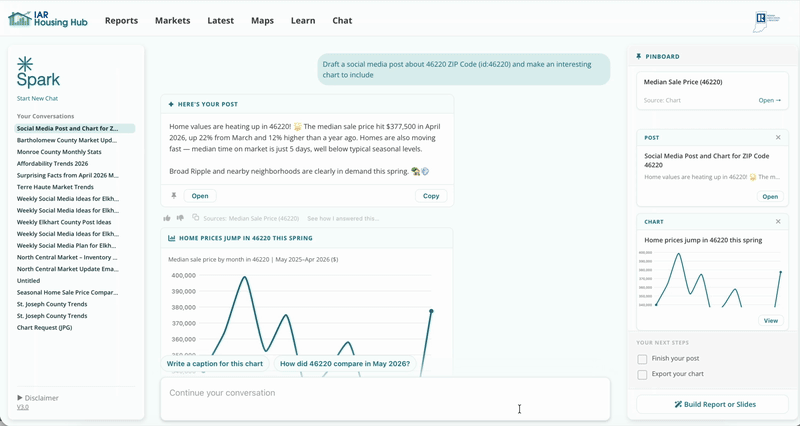Choose the Write a caption for this chart suggestion
Screen dimensions: 800x426
click(x=215, y=364)
